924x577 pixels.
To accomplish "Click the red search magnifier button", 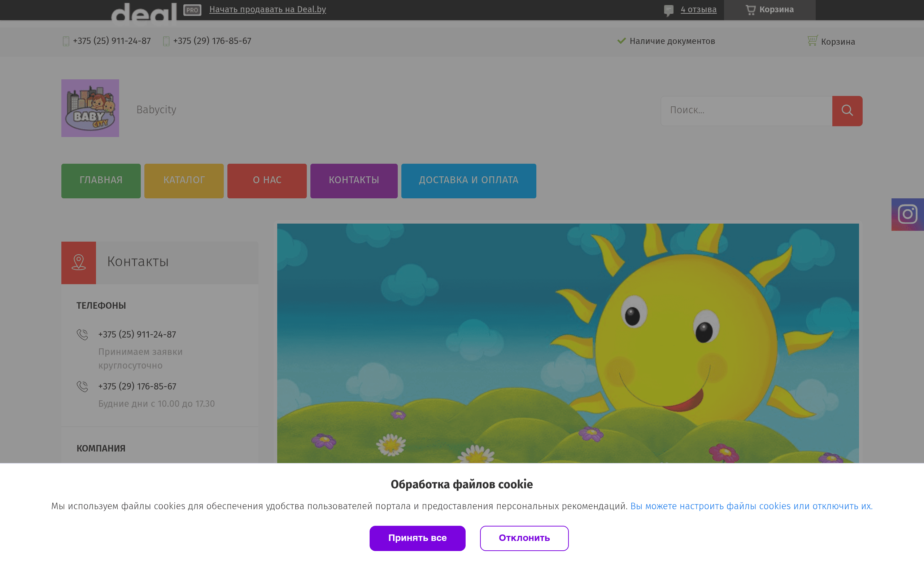I will click(847, 111).
